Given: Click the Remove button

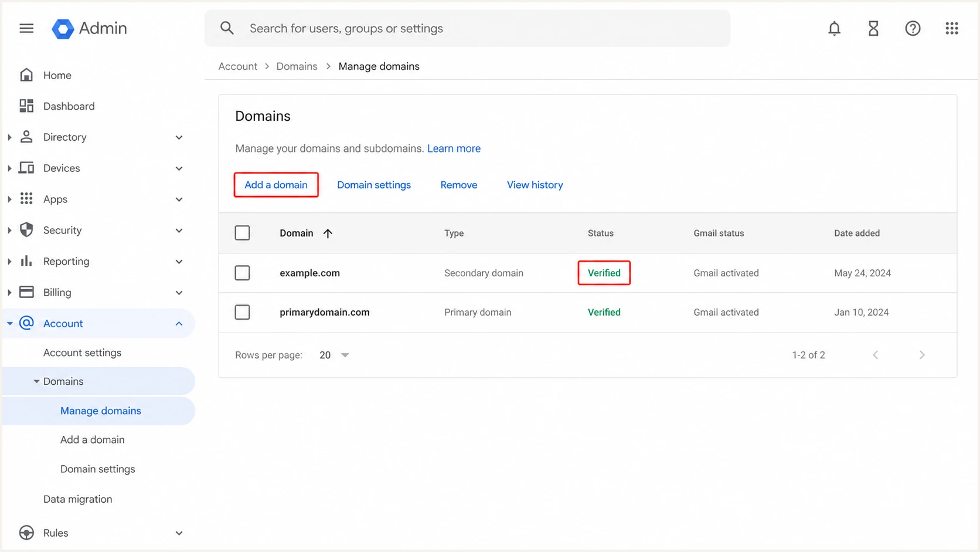Looking at the screenshot, I should (x=459, y=185).
